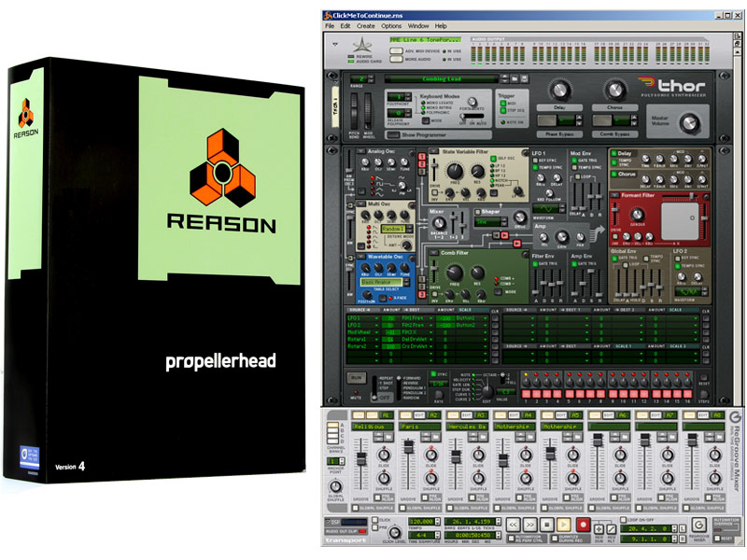The height and width of the screenshot is (560, 747).
Task: Open the Create menu
Action: pyautogui.click(x=365, y=25)
